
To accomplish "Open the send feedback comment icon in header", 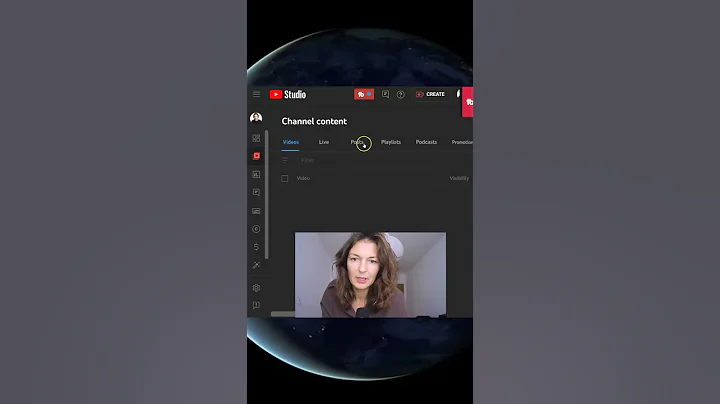I will click(385, 94).
